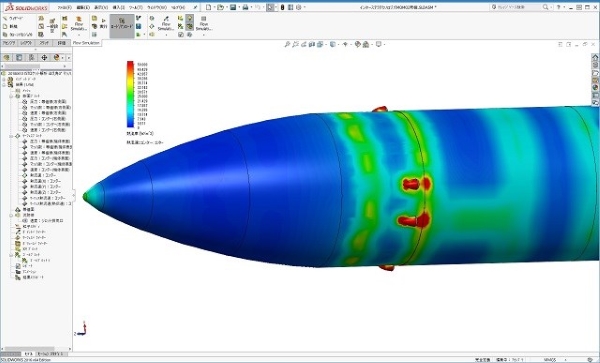Click the red top of the color legend
The width and height of the screenshot is (600, 363).
[x=130, y=64]
